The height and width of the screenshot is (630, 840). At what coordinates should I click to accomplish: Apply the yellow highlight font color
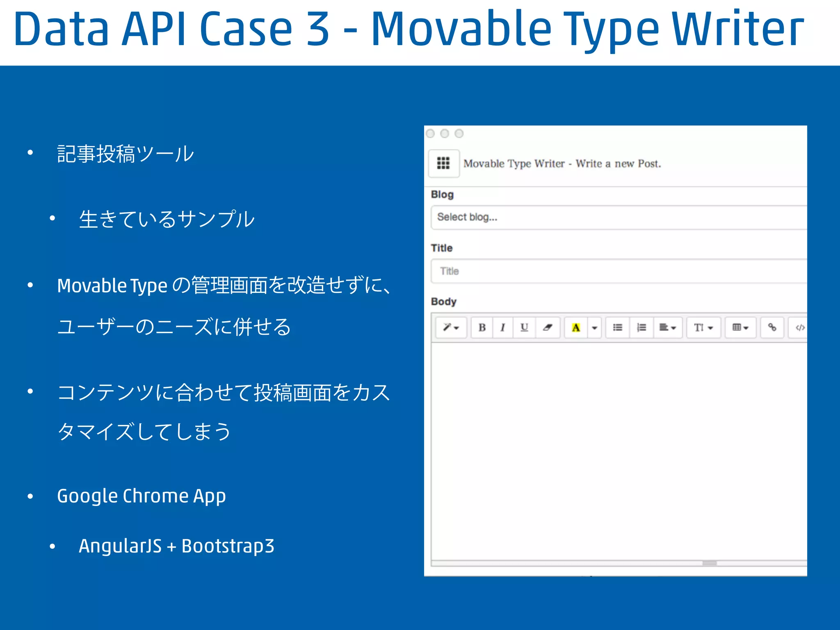[x=576, y=327]
